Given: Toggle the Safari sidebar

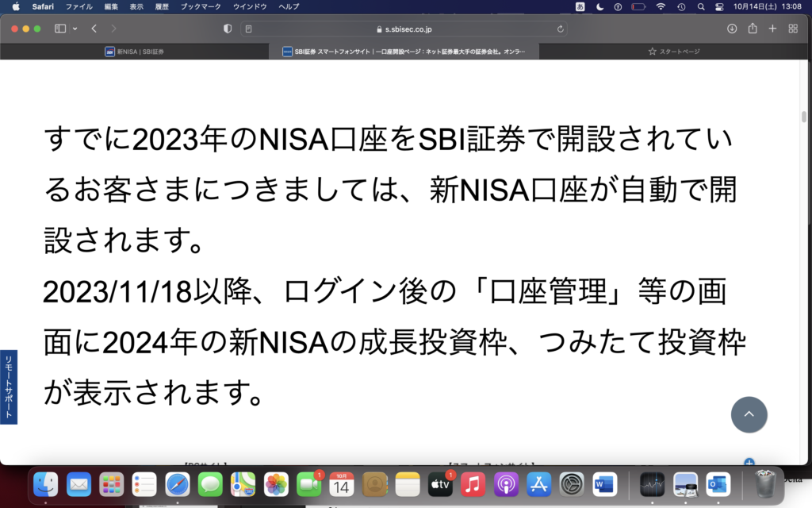Looking at the screenshot, I should tap(59, 28).
